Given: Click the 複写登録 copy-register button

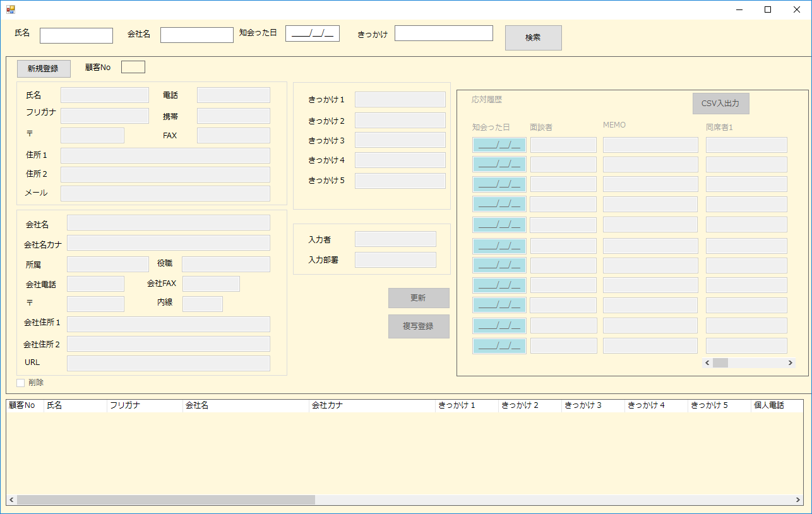Looking at the screenshot, I should pyautogui.click(x=419, y=326).
